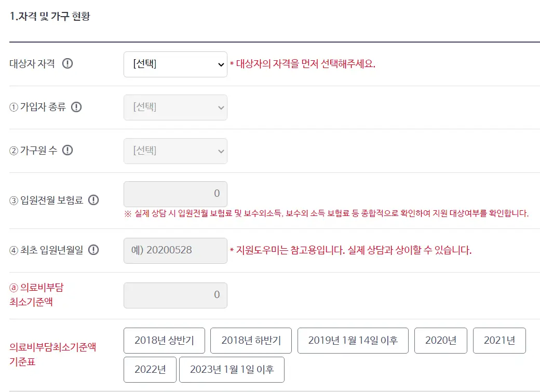
Task: Click the 최초 입원년월일 date input field
Action: point(176,251)
